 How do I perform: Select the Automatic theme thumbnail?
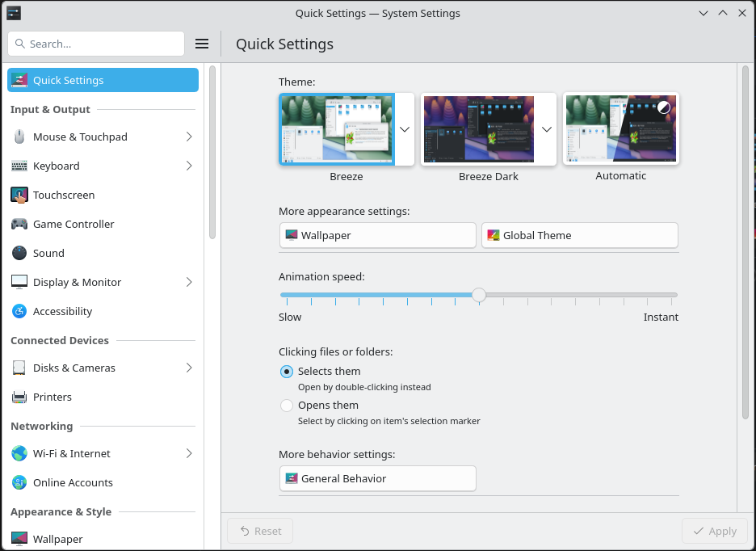tap(621, 128)
